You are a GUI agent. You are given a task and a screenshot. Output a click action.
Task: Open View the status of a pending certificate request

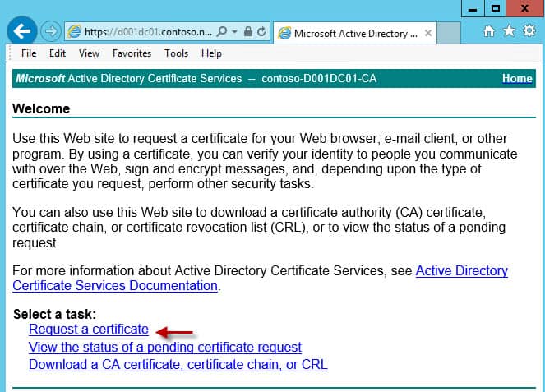pos(165,347)
